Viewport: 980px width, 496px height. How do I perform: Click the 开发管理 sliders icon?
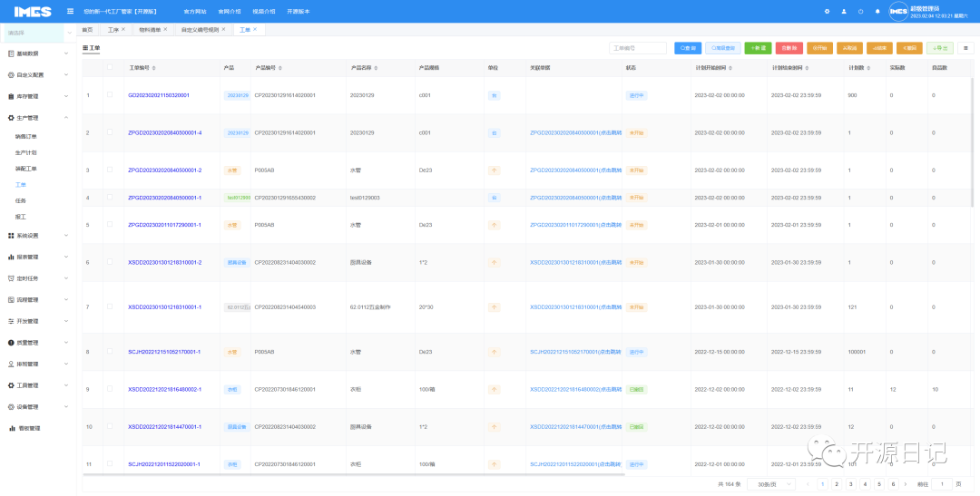click(x=11, y=321)
